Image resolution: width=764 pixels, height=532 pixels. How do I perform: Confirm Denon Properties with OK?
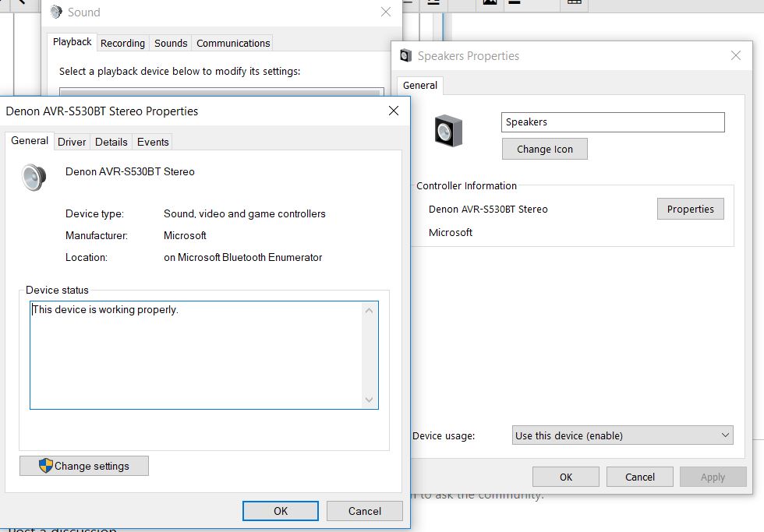coord(281,511)
